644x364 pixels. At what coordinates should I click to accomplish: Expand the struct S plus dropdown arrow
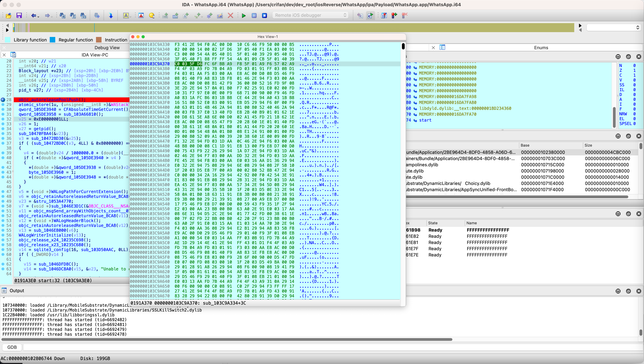(202, 17)
